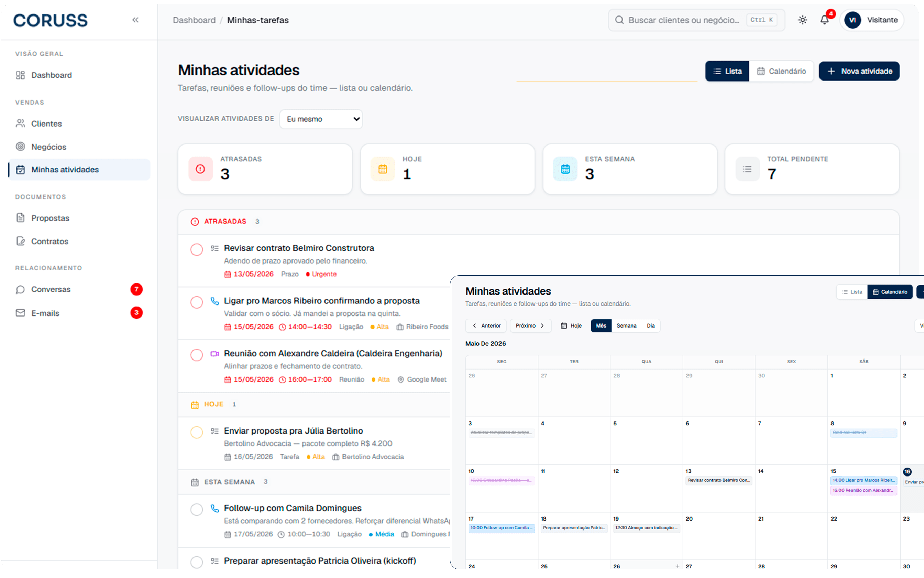Select Mês view in calendar panel
Image resolution: width=924 pixels, height=578 pixels.
pyautogui.click(x=601, y=326)
